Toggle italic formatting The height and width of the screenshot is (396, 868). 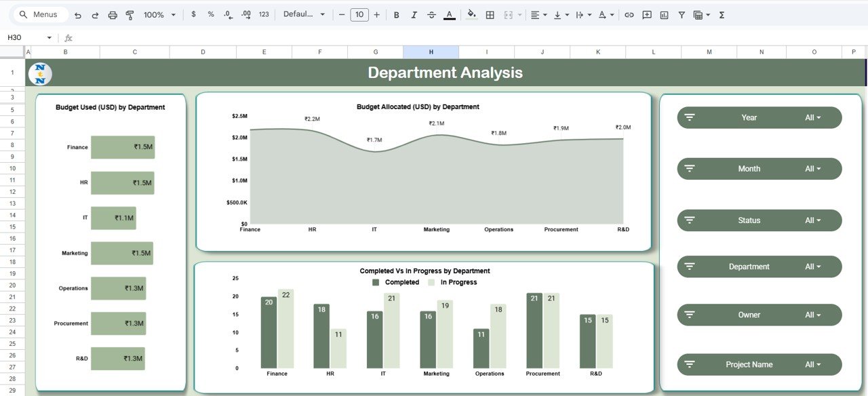coord(414,14)
